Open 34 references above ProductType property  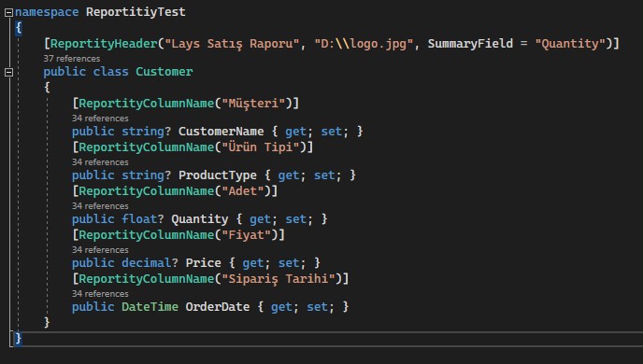point(100,162)
